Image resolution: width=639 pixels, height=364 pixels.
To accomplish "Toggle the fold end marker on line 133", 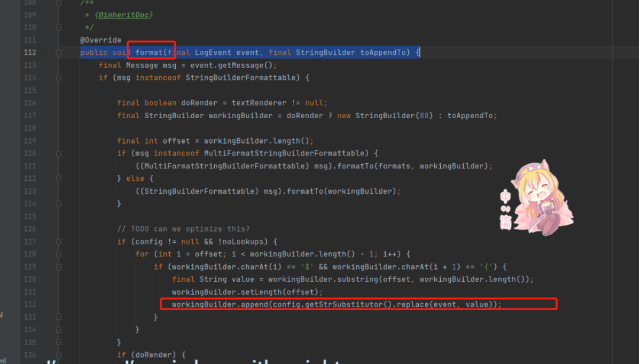I will [59, 317].
